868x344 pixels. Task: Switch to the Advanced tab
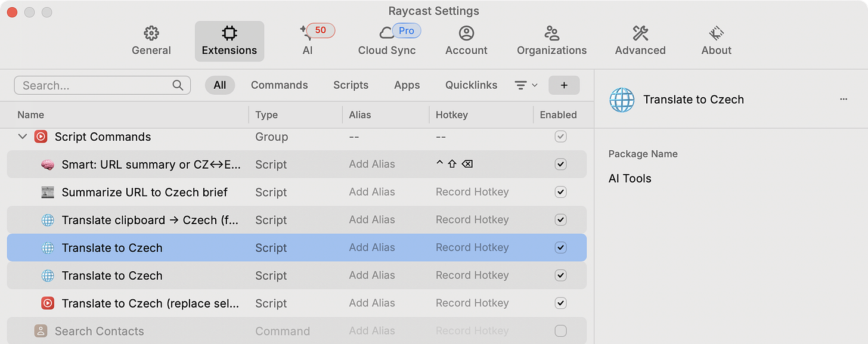tap(640, 41)
